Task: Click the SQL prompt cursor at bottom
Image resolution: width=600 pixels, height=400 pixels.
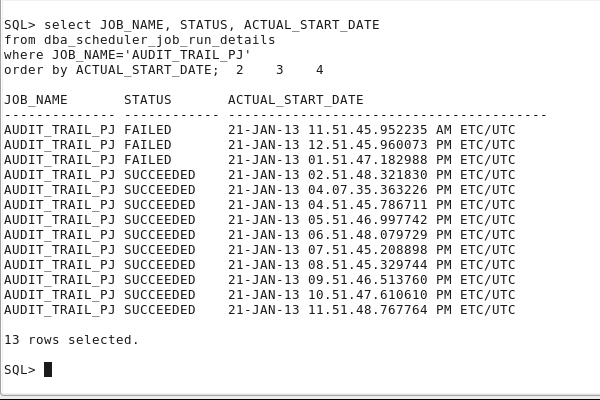Action: (x=48, y=370)
